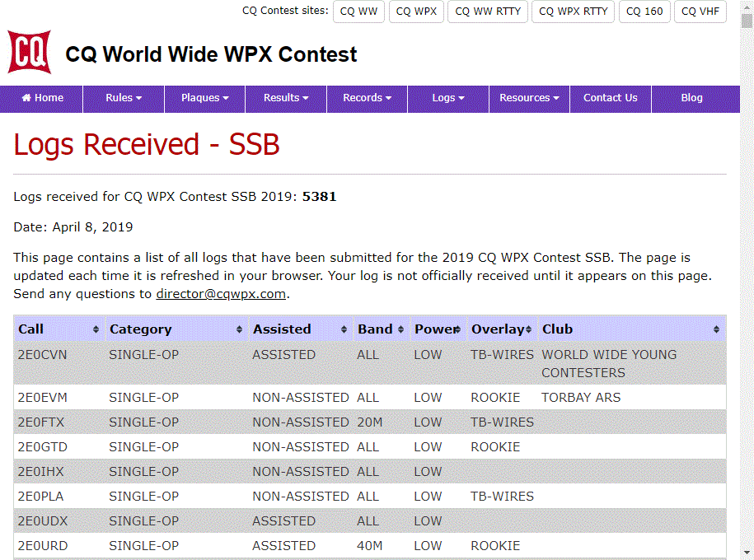Open the CQ WW contest site
This screenshot has width=754, height=560.
pos(358,12)
